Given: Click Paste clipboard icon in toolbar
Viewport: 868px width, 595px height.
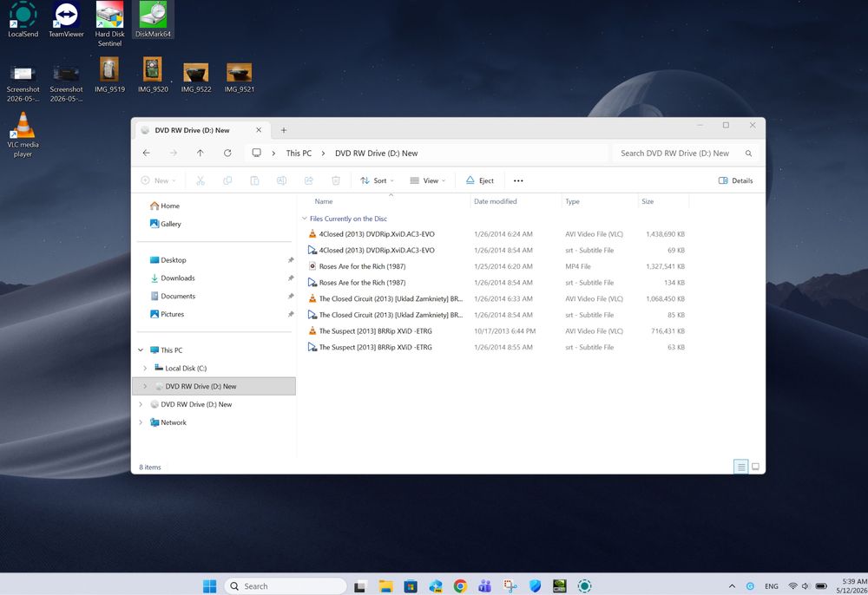Looking at the screenshot, I should tap(254, 180).
